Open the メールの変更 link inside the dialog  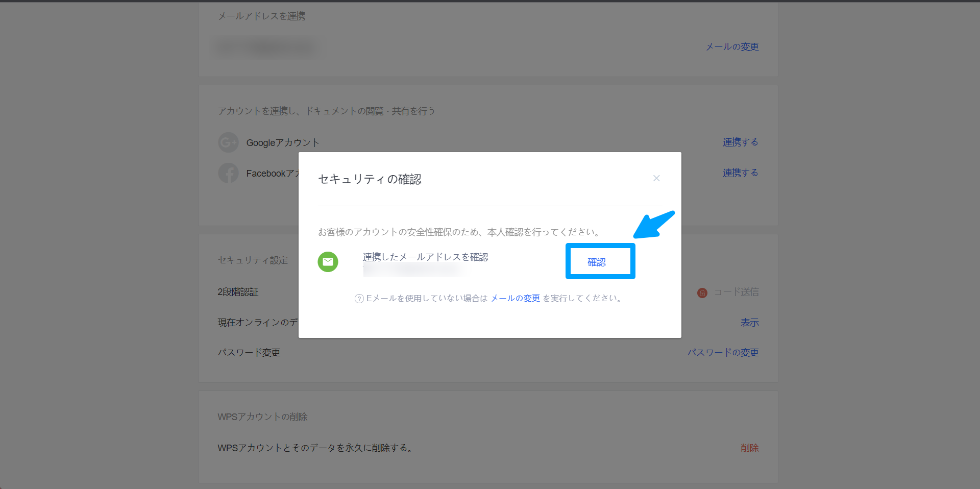coord(515,298)
